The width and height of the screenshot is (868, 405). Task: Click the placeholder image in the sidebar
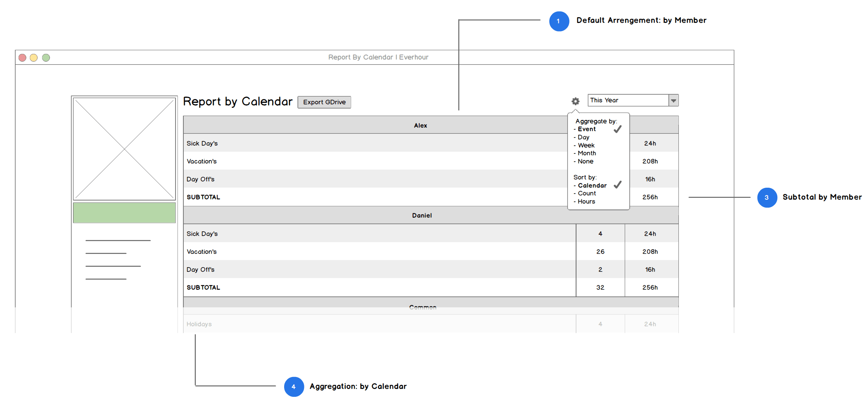click(x=125, y=149)
